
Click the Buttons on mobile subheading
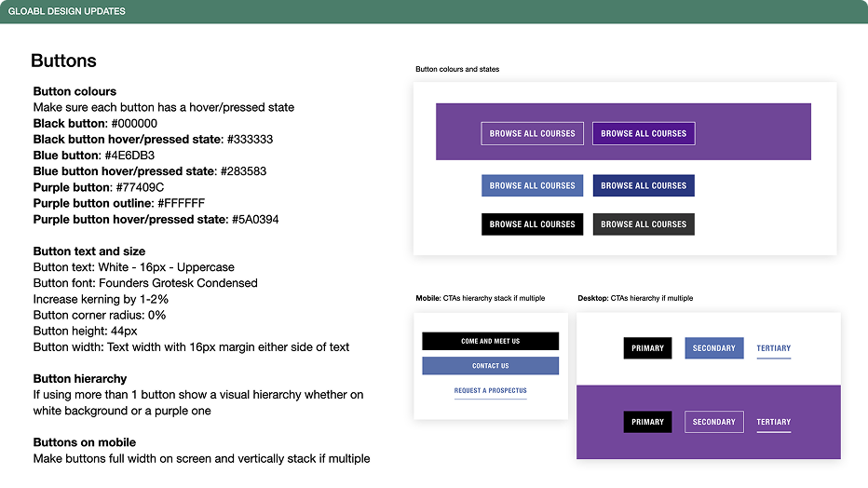point(84,442)
